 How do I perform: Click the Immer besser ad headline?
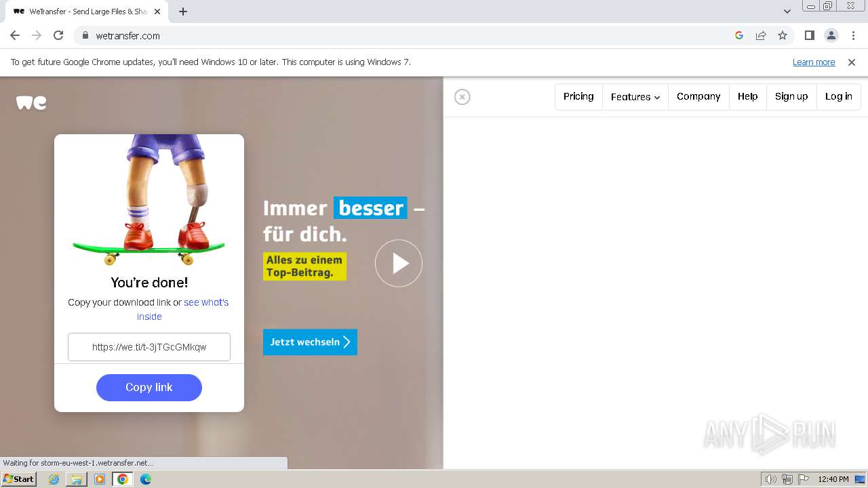click(344, 221)
